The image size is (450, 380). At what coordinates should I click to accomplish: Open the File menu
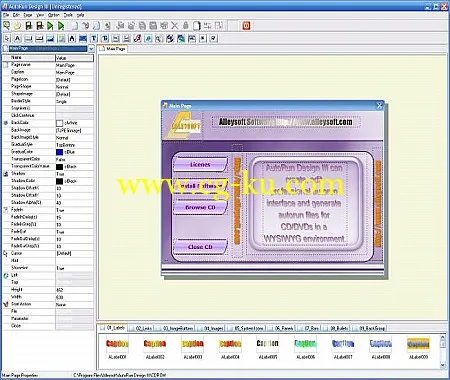coord(6,15)
